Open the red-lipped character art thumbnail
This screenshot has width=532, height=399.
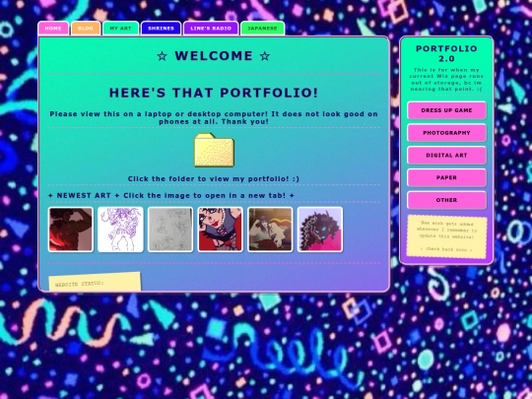pos(221,230)
